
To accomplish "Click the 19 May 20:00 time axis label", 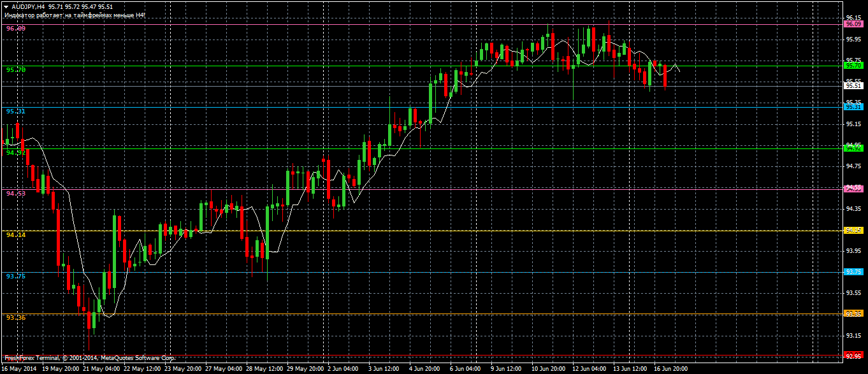I will tap(61, 369).
